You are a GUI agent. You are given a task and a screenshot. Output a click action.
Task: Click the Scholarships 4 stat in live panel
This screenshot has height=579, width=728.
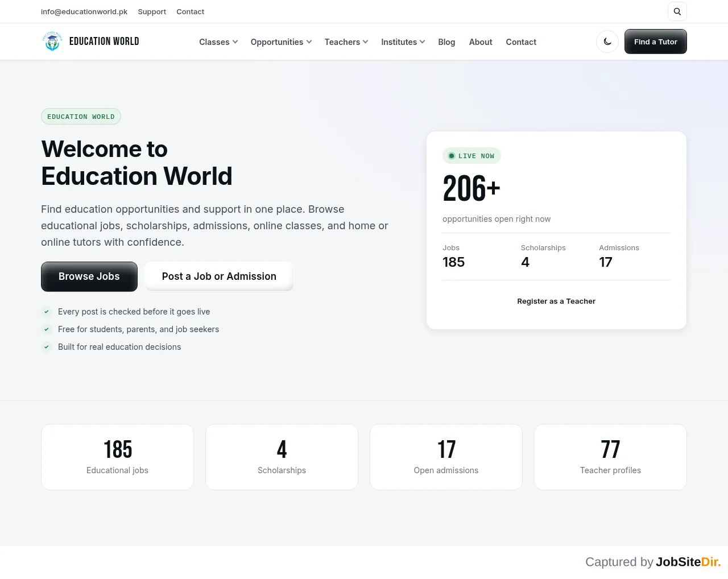coord(543,257)
